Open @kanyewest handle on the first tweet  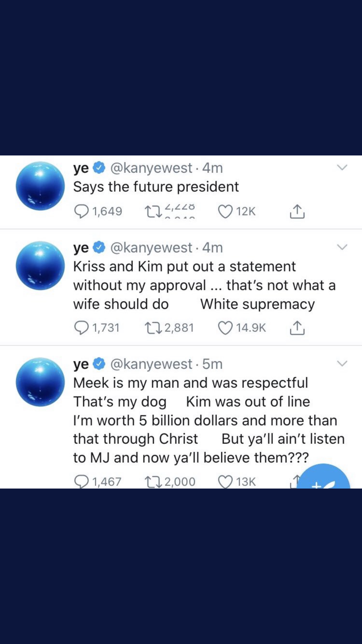(x=151, y=168)
